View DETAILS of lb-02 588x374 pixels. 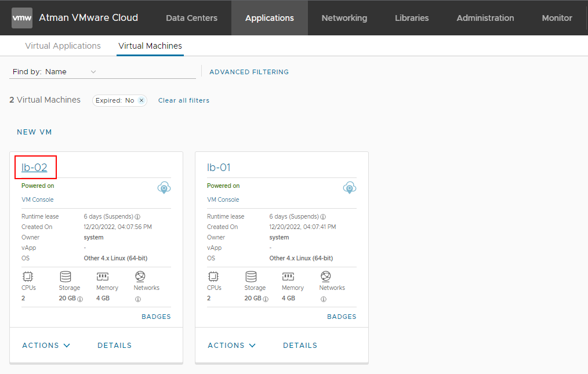(115, 345)
